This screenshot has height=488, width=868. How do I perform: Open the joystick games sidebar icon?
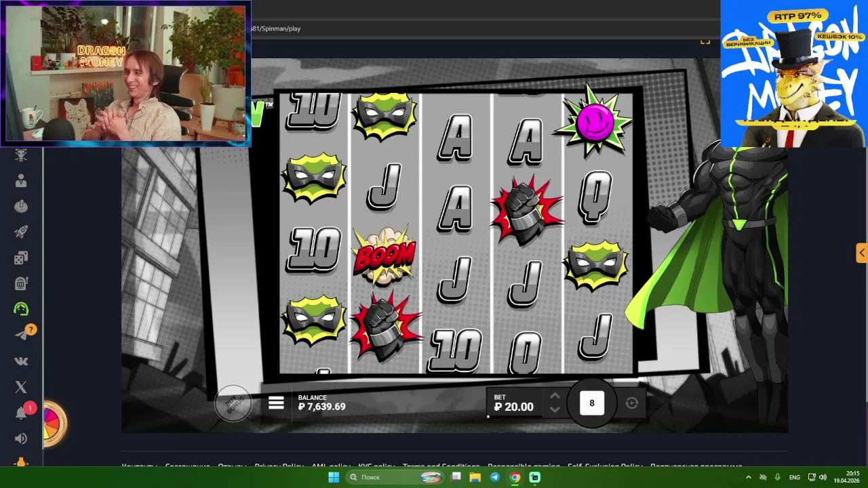[21, 207]
